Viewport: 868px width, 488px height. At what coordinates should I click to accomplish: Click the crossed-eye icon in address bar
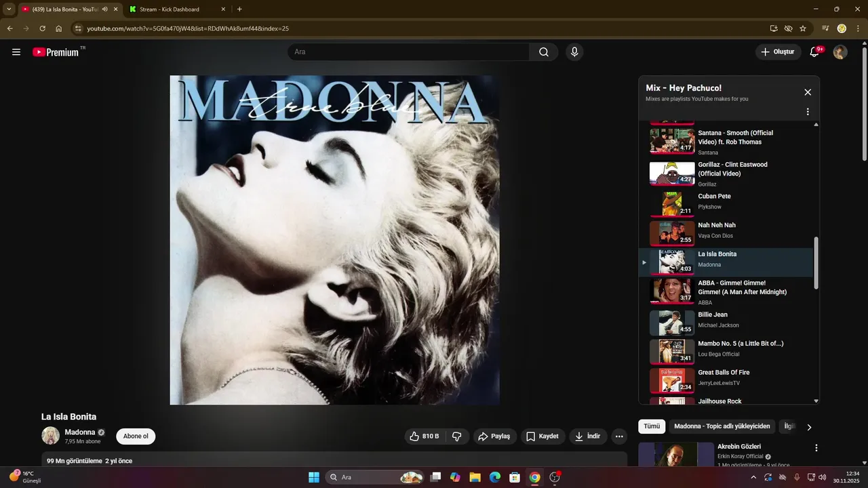click(x=788, y=28)
